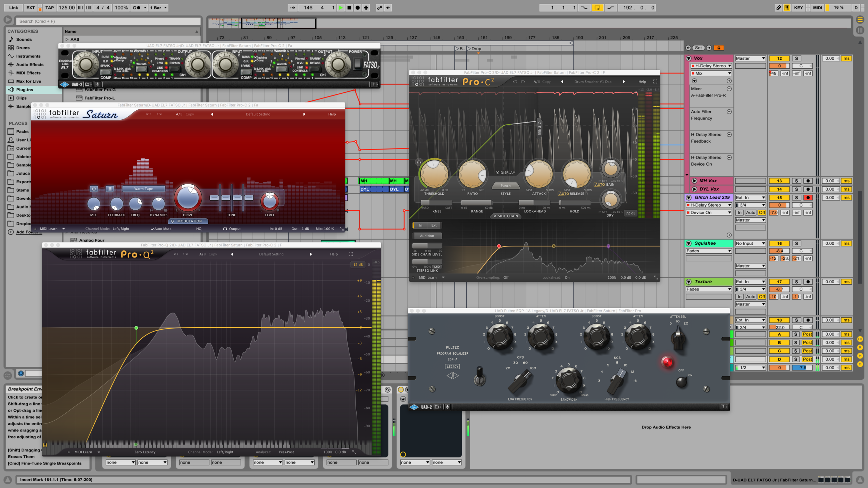This screenshot has width=868, height=488.
Task: Adjust Pro-C 2 Knee slider
Action: pyautogui.click(x=436, y=202)
